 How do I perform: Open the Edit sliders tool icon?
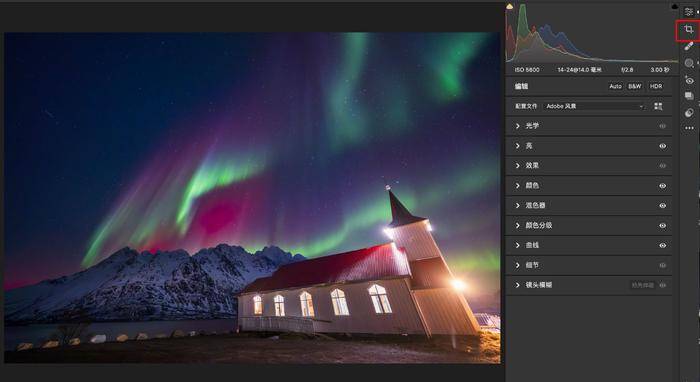[x=689, y=12]
